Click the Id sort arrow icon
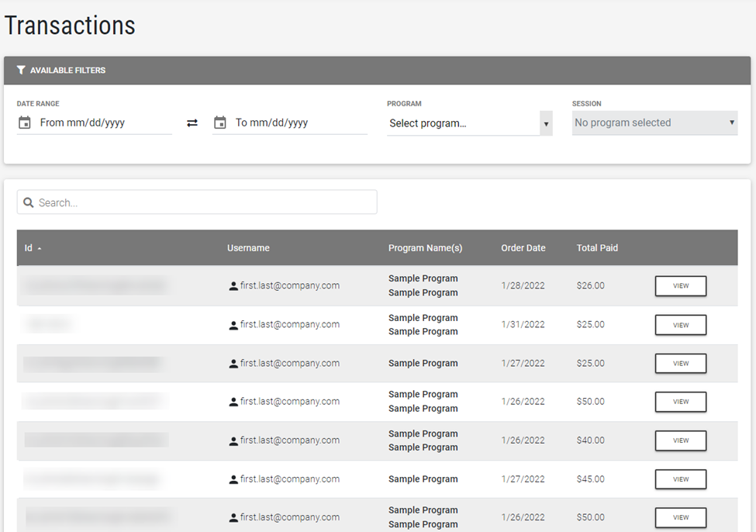This screenshot has width=756, height=532. [x=40, y=249]
